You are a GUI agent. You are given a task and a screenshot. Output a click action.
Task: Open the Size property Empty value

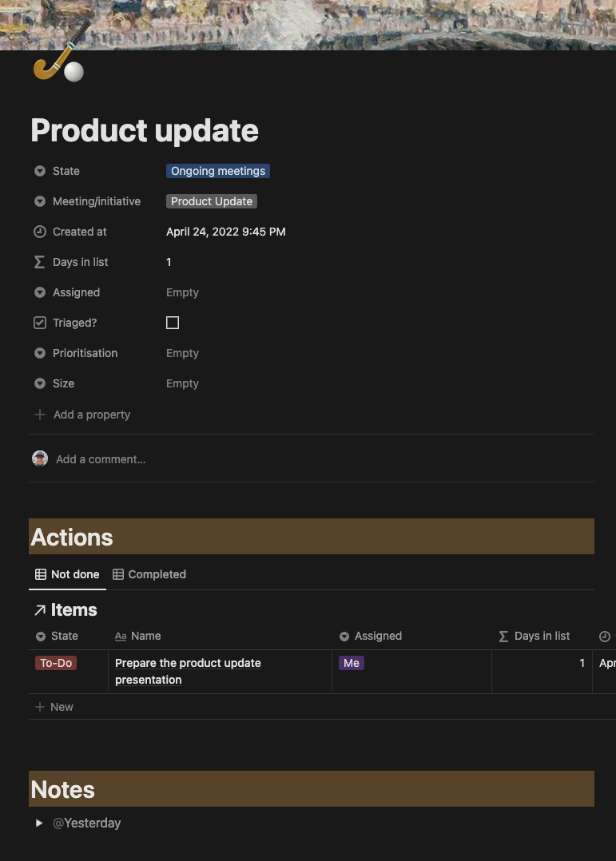point(182,383)
